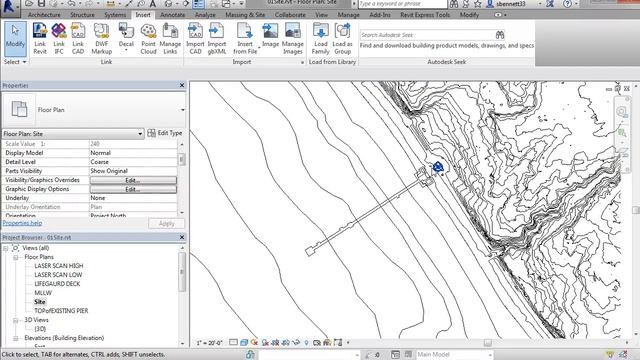640x360 pixels.
Task: Collapse the 3D Views tree node
Action: pyautogui.click(x=16, y=320)
